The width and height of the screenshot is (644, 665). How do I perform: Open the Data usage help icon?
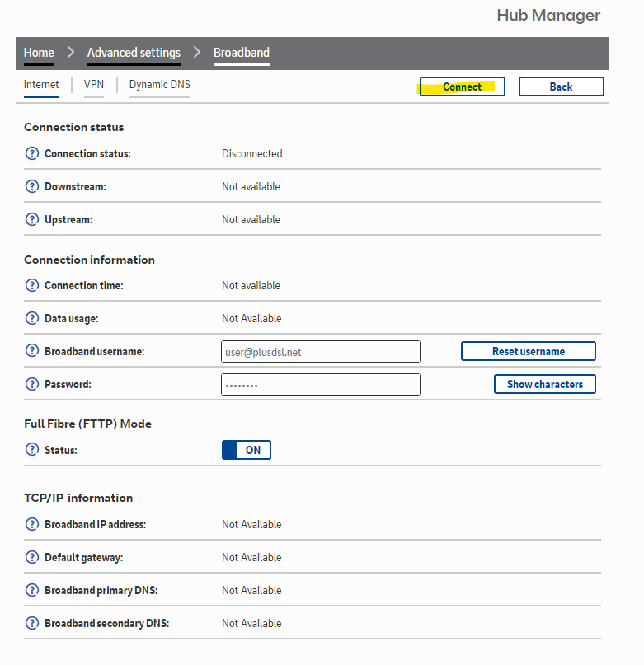tap(32, 318)
